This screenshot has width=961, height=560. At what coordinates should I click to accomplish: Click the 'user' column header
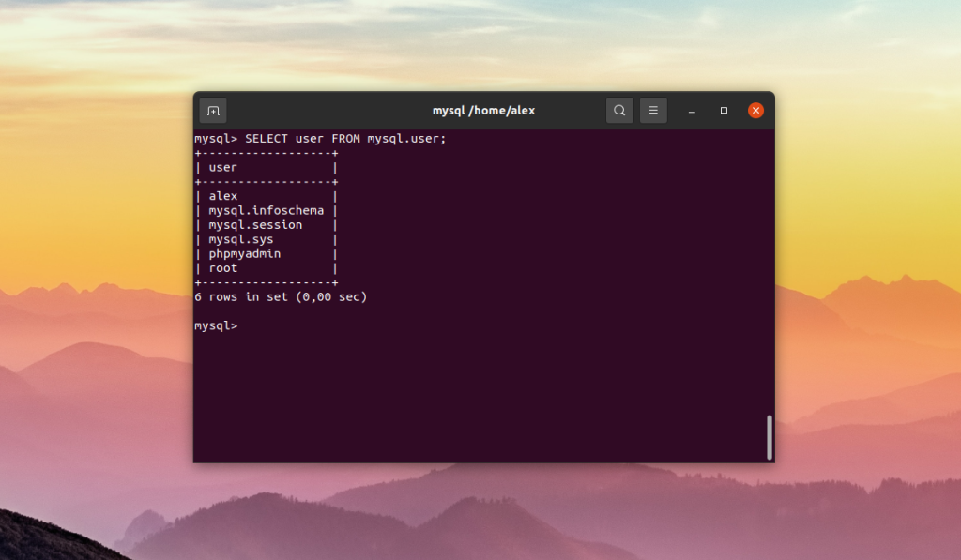[222, 167]
